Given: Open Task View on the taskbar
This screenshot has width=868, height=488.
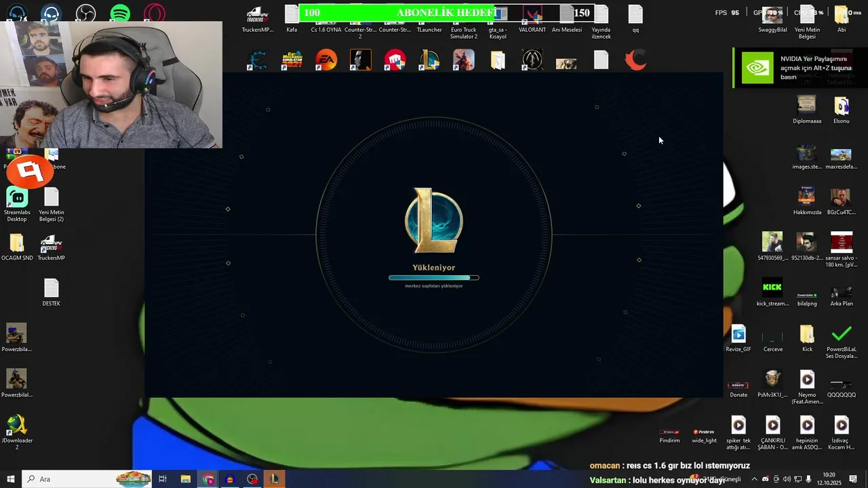Looking at the screenshot, I should (163, 479).
